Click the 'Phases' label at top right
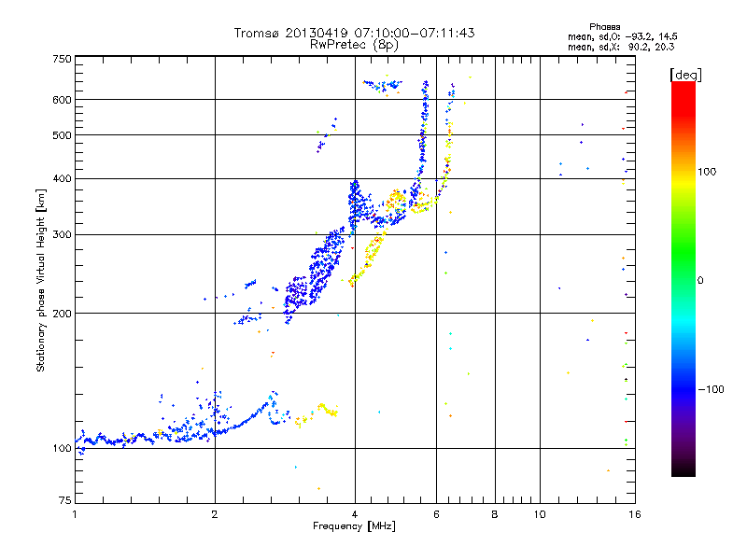Image resolution: width=747 pixels, height=560 pixels. 604,27
